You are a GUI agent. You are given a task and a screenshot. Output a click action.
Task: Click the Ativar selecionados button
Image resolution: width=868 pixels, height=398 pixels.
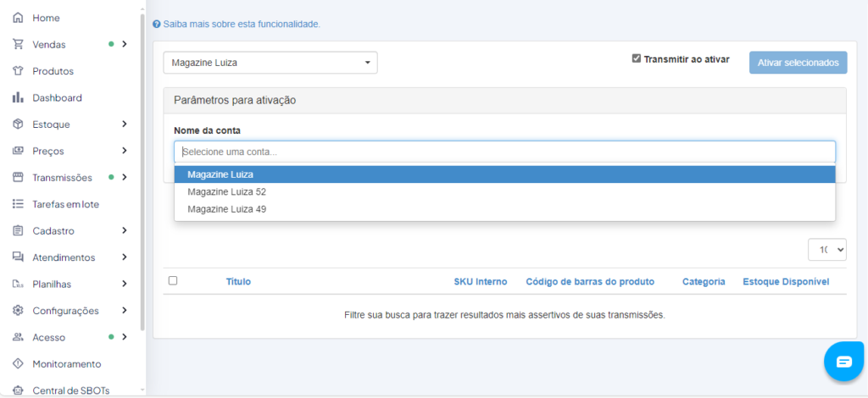[x=798, y=63]
